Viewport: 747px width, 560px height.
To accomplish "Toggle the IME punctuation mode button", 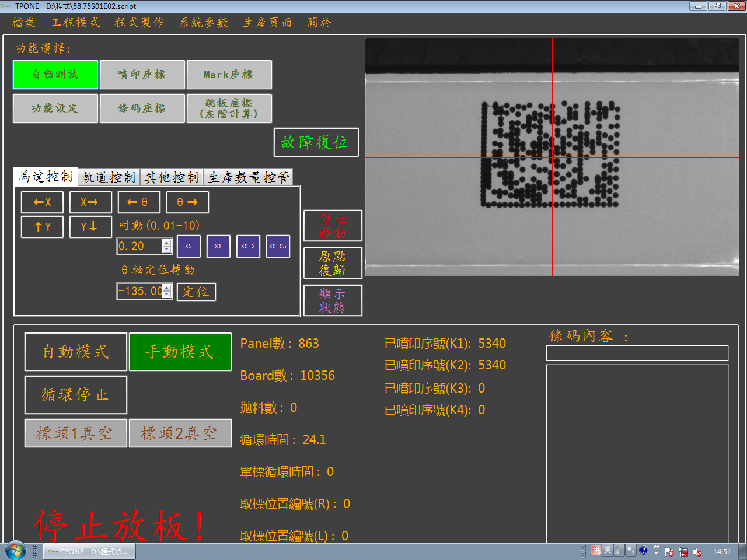I will tap(631, 550).
